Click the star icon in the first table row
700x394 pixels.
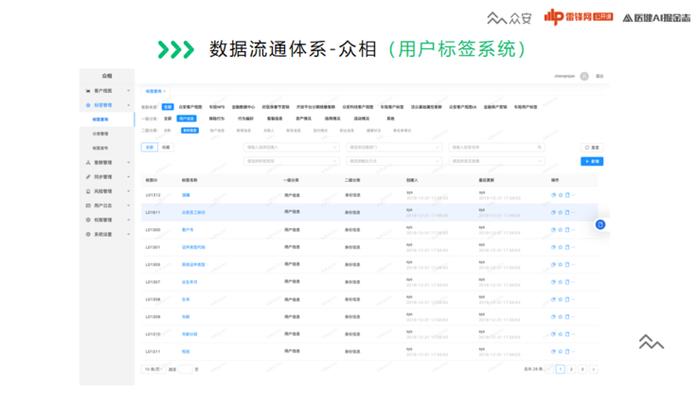tap(560, 195)
